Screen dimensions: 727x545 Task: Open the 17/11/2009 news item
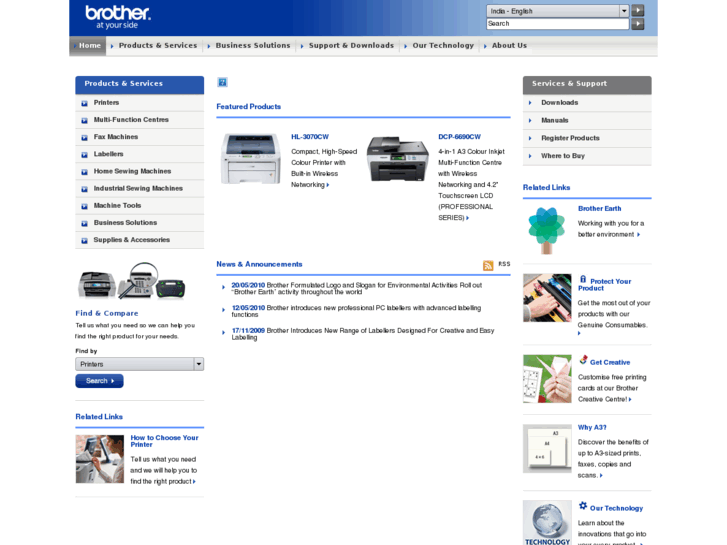tap(363, 334)
